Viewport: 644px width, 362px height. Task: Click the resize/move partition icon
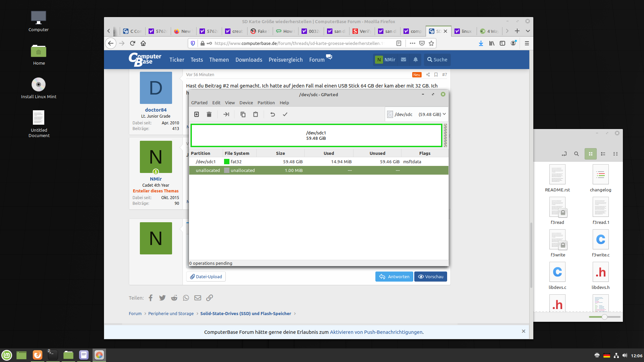click(226, 114)
